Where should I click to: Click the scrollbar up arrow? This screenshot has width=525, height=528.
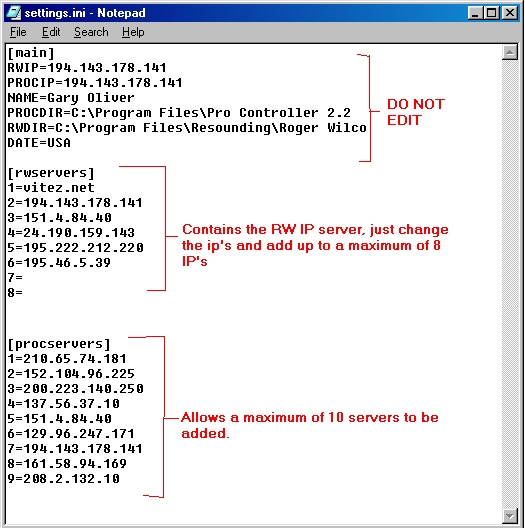click(x=510, y=52)
